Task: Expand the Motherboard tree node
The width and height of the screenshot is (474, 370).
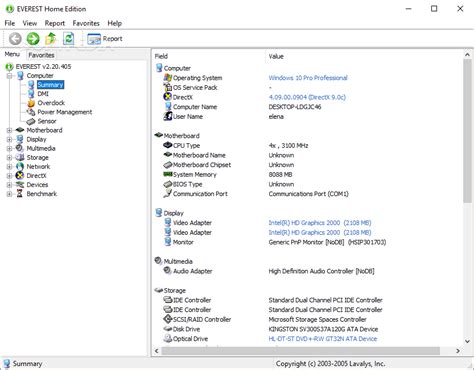Action: coord(10,130)
